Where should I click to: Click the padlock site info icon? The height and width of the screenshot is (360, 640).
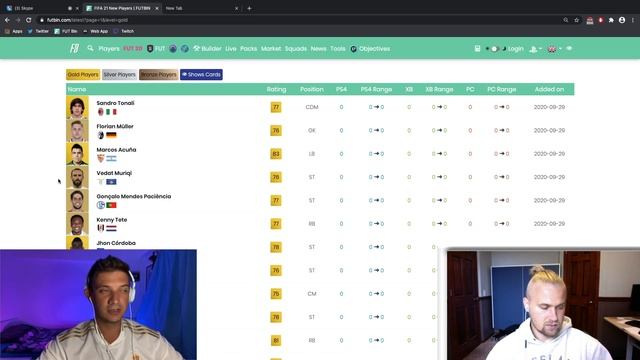(41, 20)
